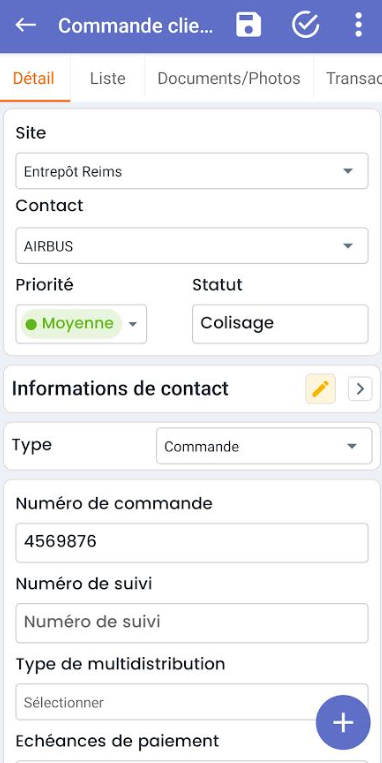The width and height of the screenshot is (382, 763).
Task: Switch to the Documents/Photos tab
Action: pos(229,78)
